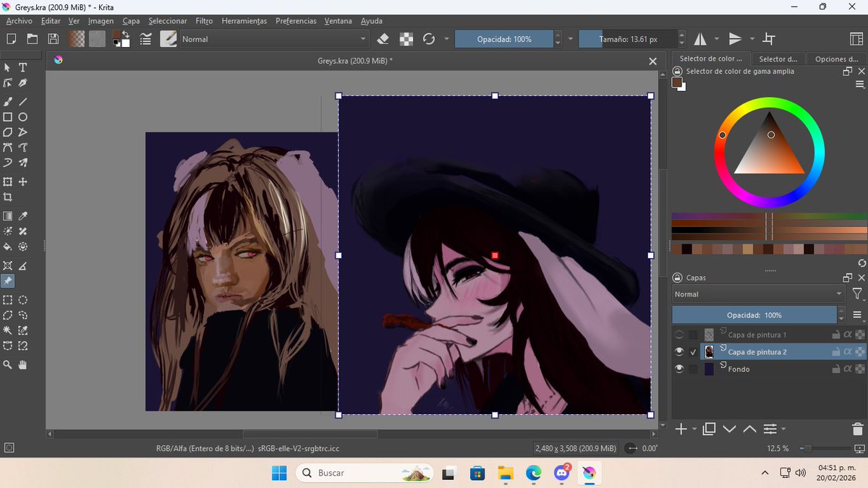Open the horizontal mirror options dropdown
868x488 pixels.
click(x=717, y=39)
